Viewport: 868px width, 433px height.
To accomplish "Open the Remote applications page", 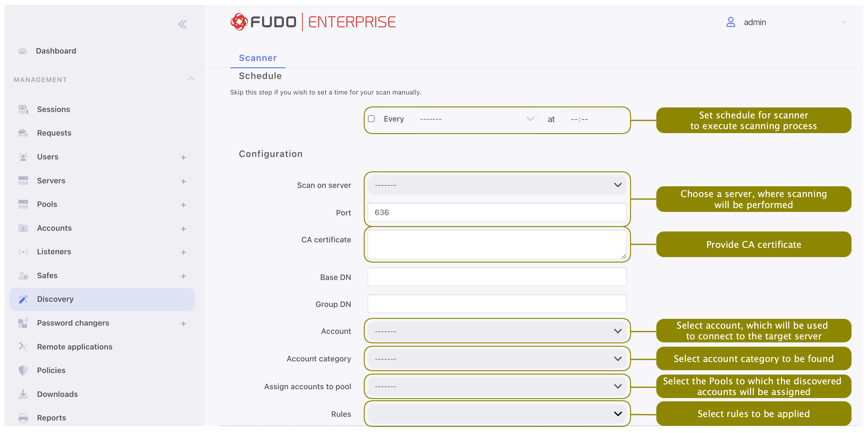I will pyautogui.click(x=74, y=347).
